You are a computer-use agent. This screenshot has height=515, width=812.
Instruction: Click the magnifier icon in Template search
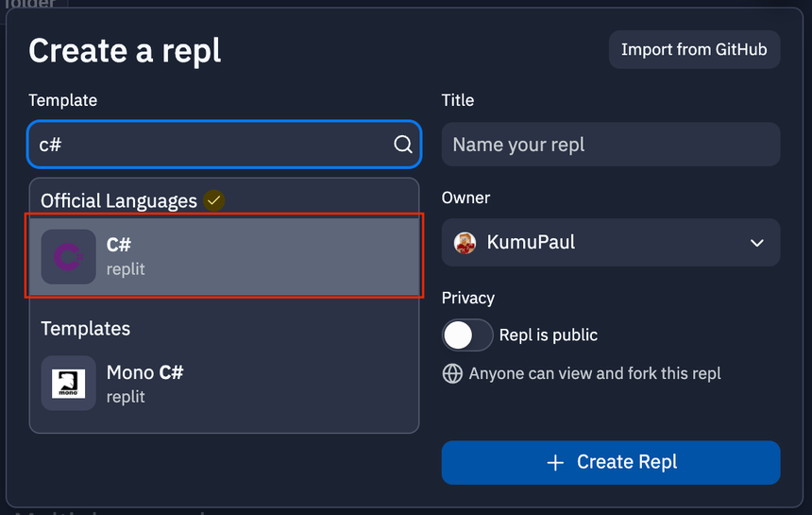tap(402, 145)
